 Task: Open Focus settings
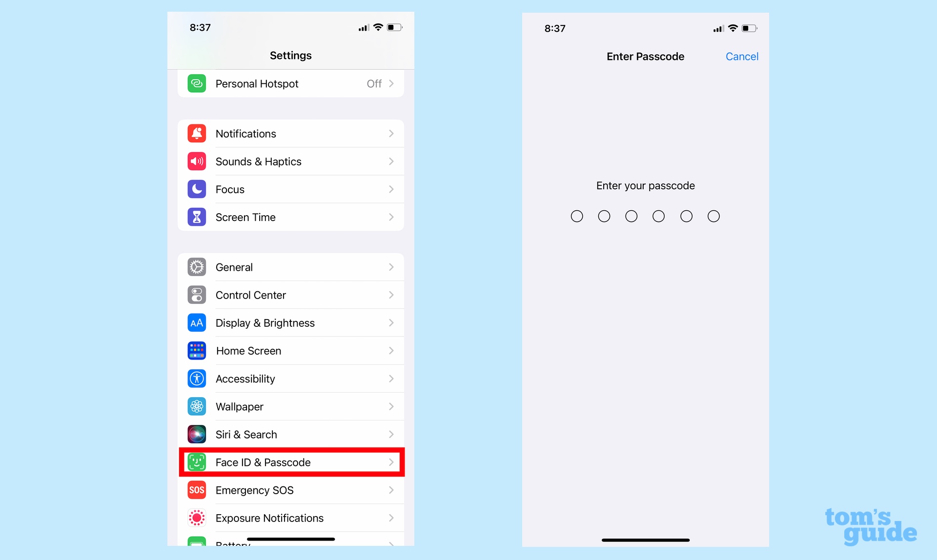[x=291, y=189]
